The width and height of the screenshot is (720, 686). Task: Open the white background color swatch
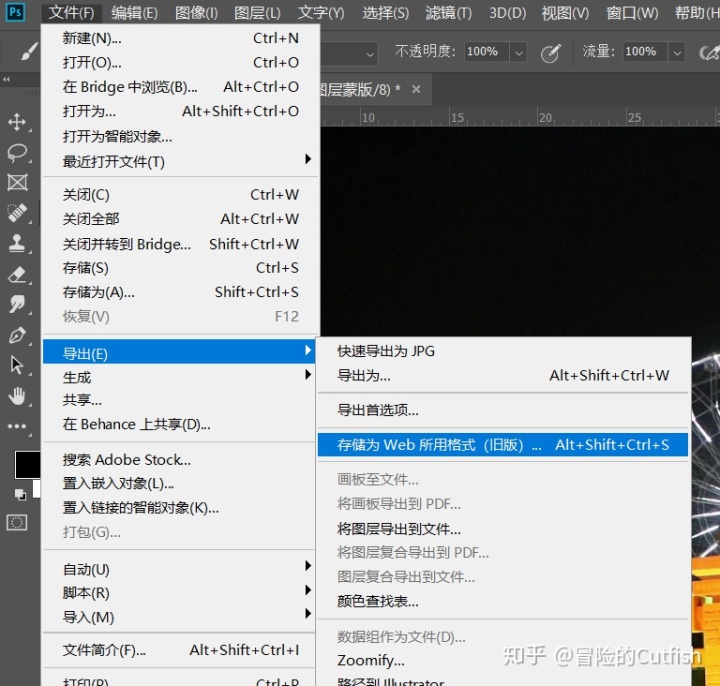[37, 489]
